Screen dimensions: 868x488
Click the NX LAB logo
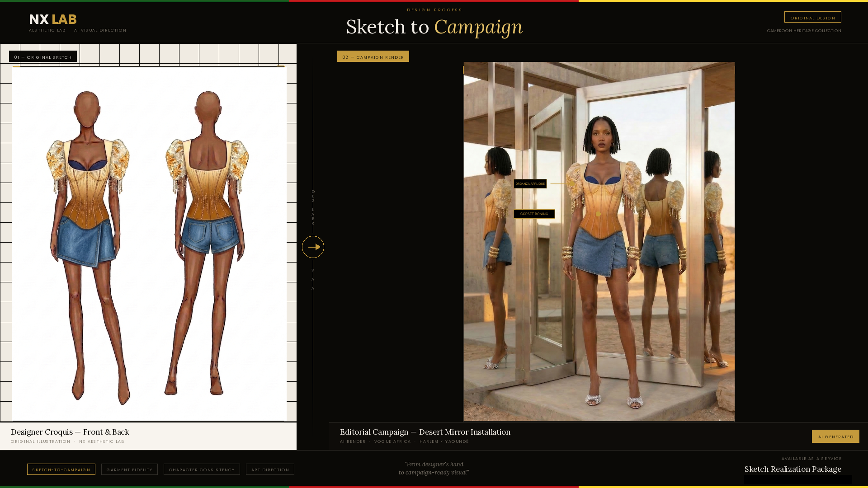click(52, 19)
